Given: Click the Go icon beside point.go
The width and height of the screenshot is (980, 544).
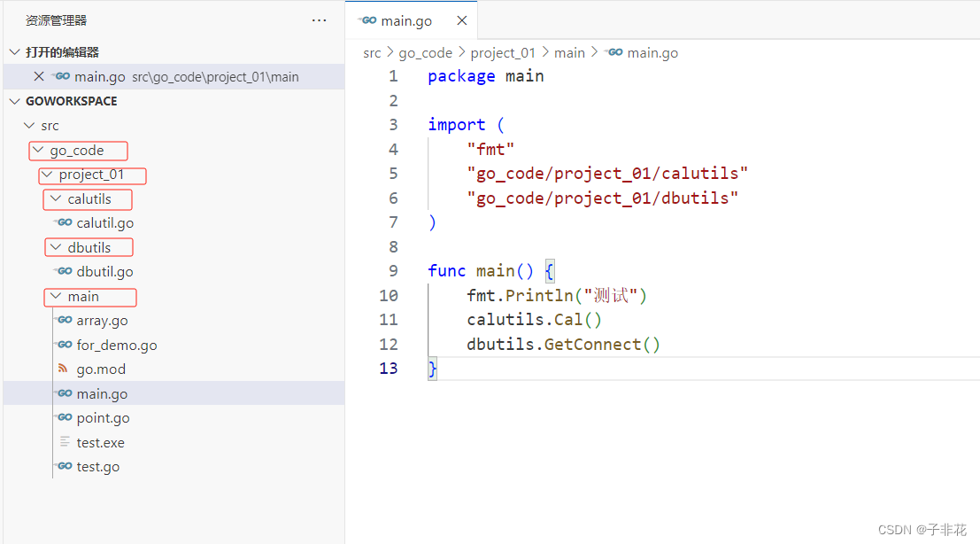Looking at the screenshot, I should pyautogui.click(x=63, y=417).
